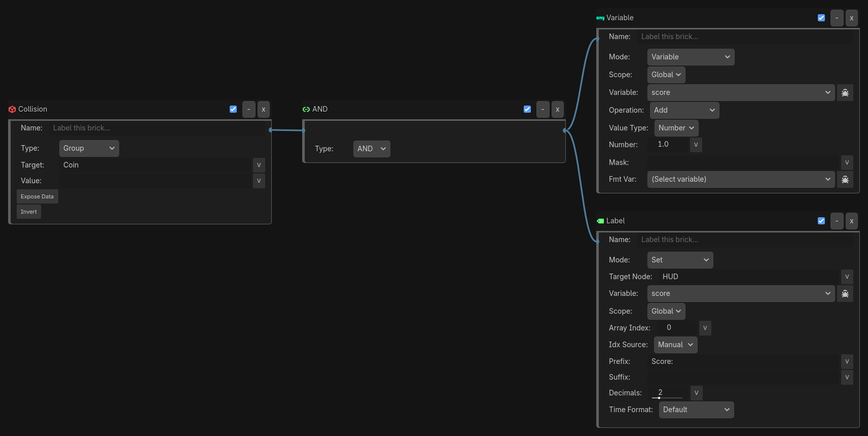
Task: Click Variable brick Name input field
Action: (745, 37)
